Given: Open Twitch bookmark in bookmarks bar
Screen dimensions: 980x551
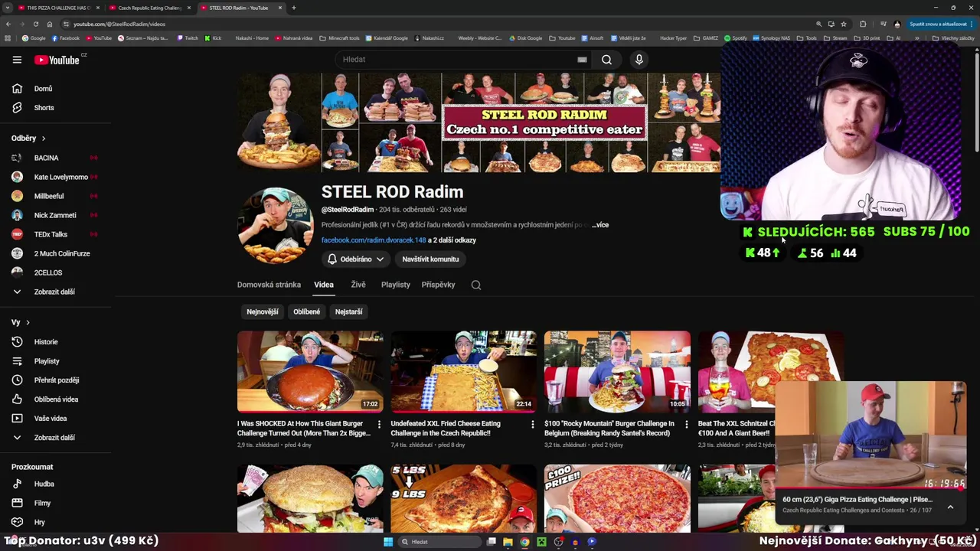Looking at the screenshot, I should 188,38.
